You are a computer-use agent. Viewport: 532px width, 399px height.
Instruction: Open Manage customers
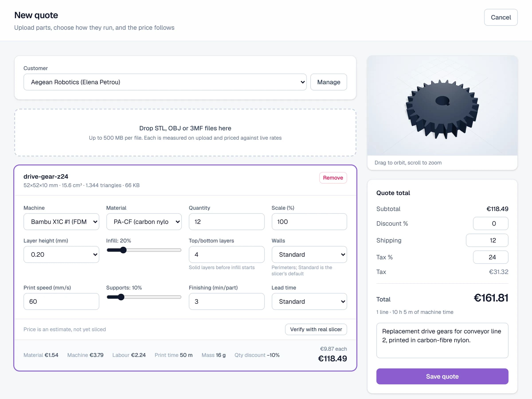(329, 82)
